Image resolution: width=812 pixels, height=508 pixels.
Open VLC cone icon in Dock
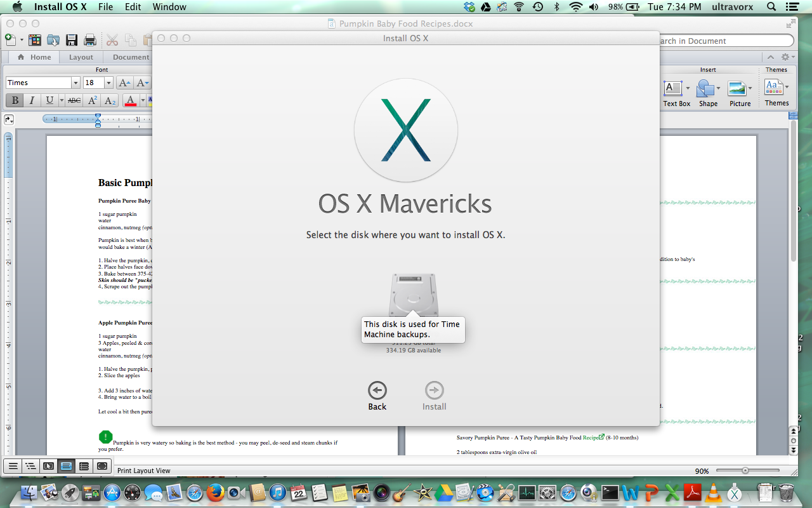pos(713,492)
